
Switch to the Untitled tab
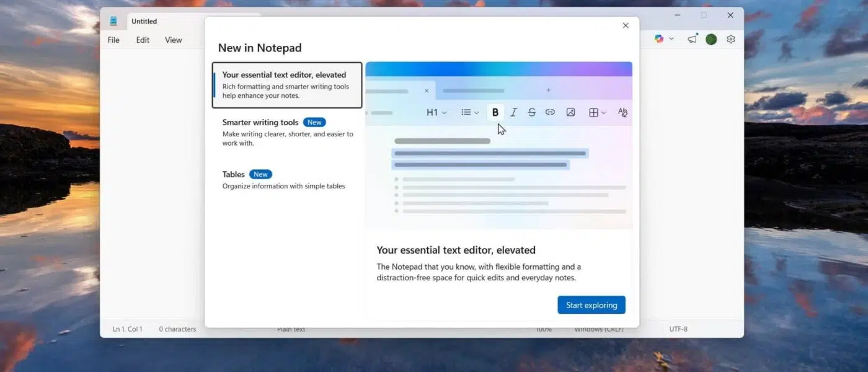coord(144,20)
